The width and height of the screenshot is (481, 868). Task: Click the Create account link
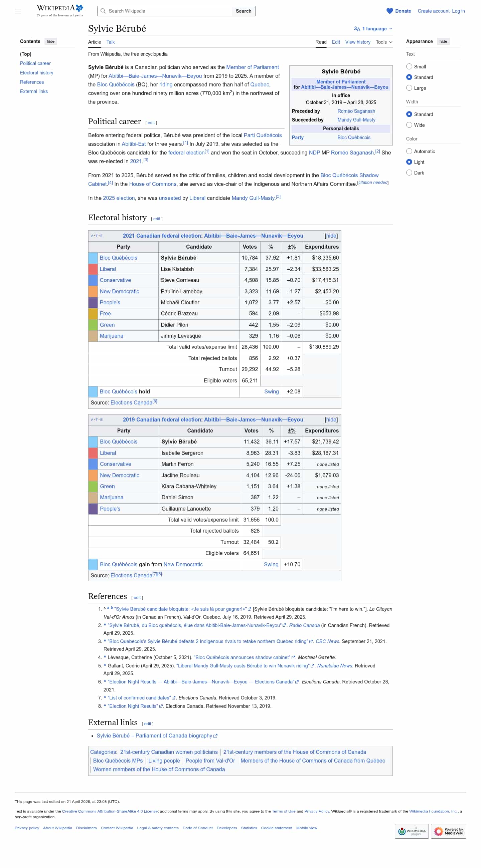434,11
